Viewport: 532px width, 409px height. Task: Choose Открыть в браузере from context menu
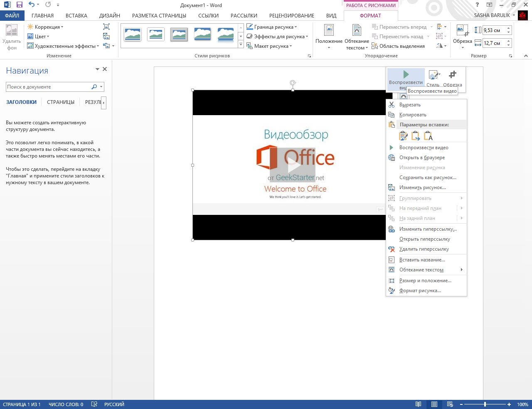[x=426, y=158]
